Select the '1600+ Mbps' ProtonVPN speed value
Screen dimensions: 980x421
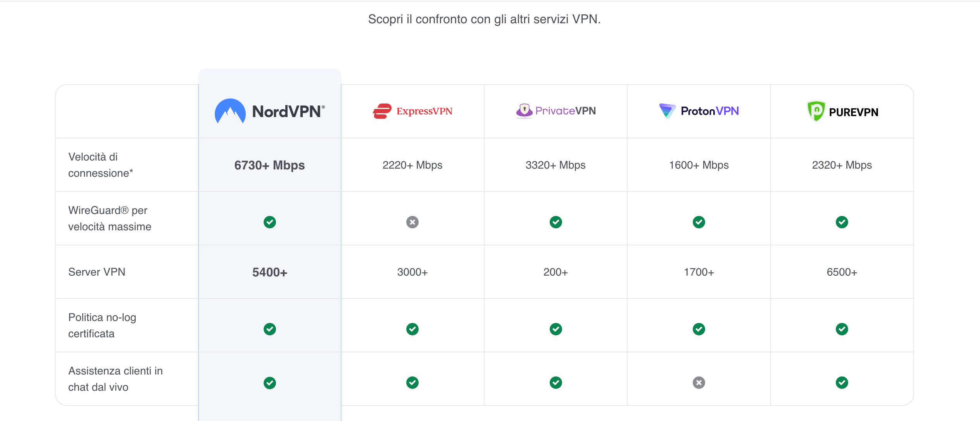699,165
